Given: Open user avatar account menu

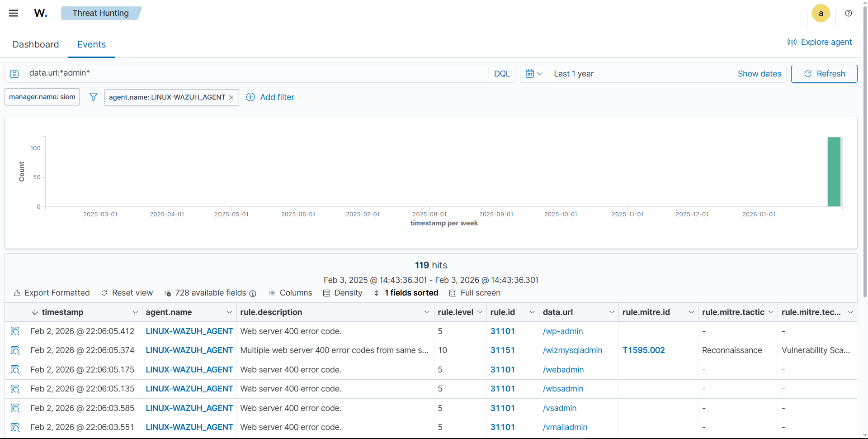Looking at the screenshot, I should coord(821,13).
